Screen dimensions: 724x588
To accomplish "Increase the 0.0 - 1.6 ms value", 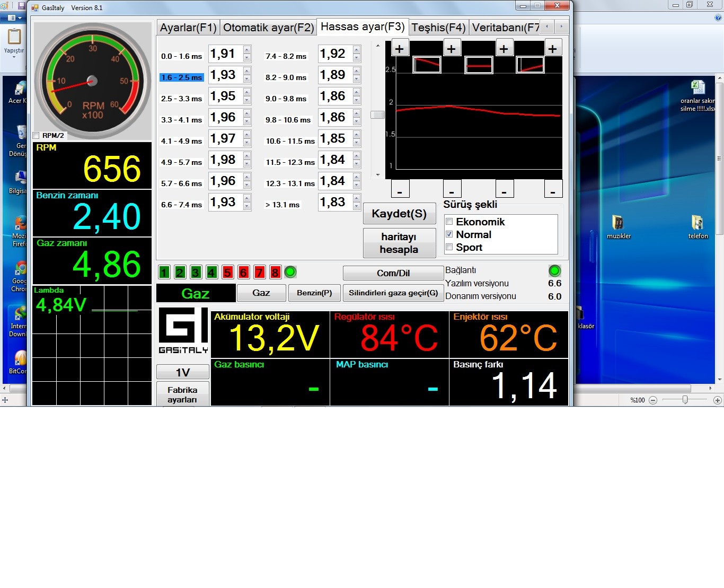I will tap(247, 50).
